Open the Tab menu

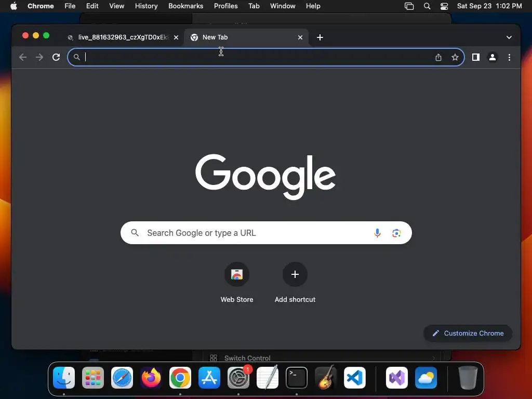tap(254, 6)
